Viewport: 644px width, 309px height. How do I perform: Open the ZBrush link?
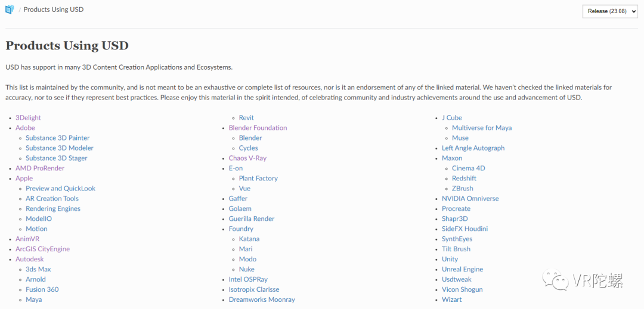pos(463,189)
